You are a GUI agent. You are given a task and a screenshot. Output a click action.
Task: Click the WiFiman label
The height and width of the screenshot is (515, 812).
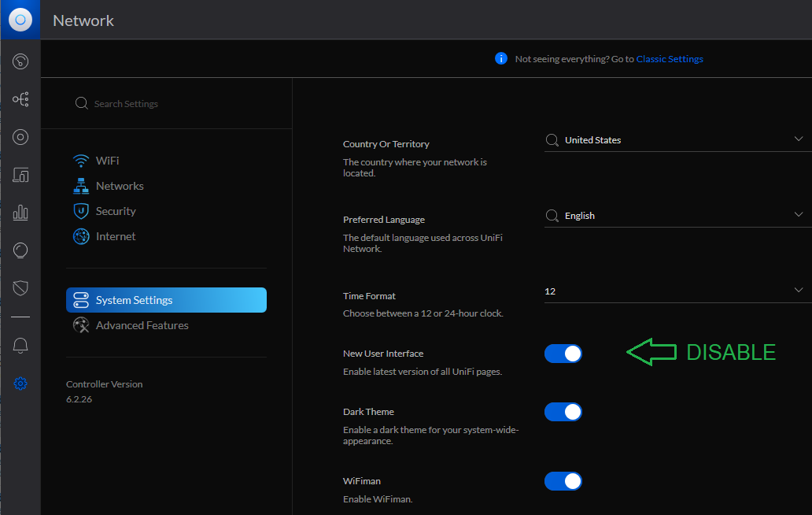click(x=361, y=481)
